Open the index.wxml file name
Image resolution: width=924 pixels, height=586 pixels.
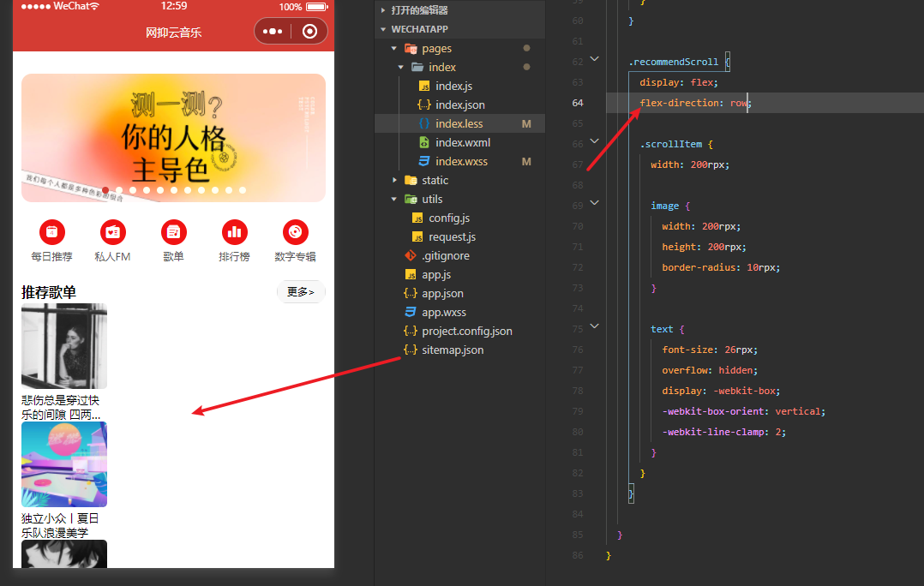(x=463, y=142)
